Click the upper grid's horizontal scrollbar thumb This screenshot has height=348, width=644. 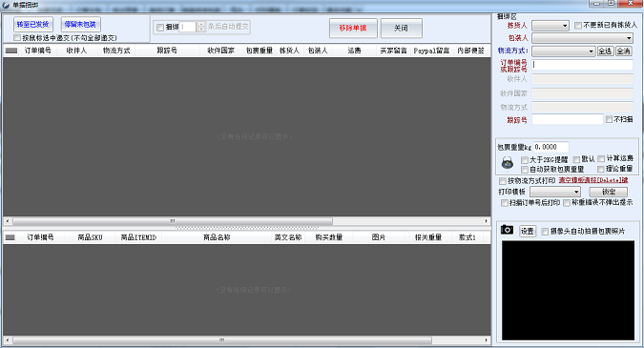[173, 221]
